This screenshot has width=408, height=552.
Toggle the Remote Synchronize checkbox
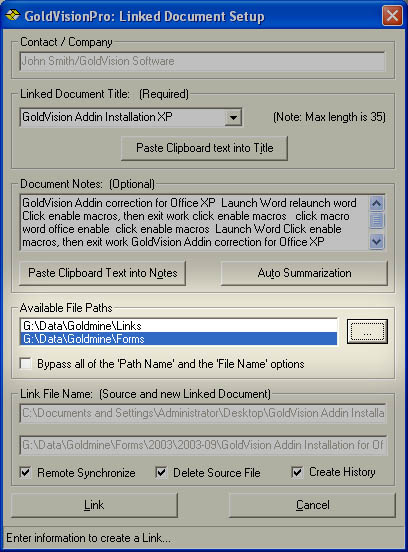pyautogui.click(x=25, y=472)
